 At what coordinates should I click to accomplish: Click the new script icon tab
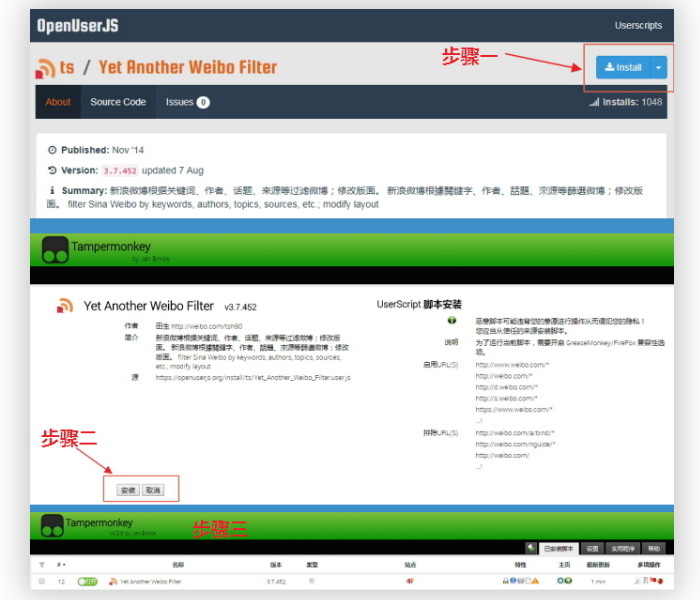[531, 548]
